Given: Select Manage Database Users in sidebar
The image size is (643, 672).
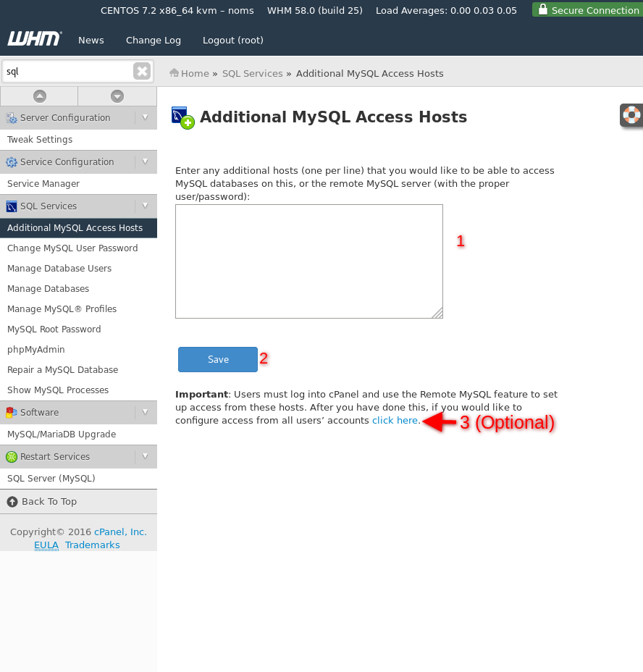Looking at the screenshot, I should (x=59, y=269).
